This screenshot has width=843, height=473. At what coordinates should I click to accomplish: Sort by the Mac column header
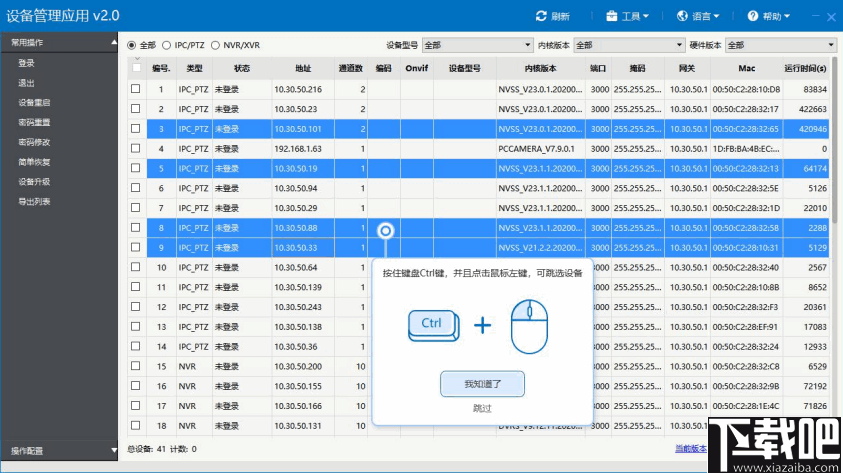pyautogui.click(x=746, y=68)
